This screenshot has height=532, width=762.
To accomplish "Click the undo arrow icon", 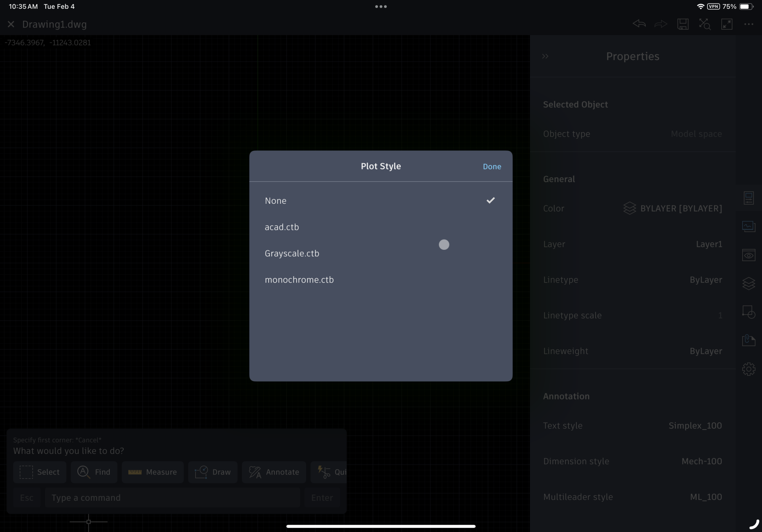I will (639, 24).
